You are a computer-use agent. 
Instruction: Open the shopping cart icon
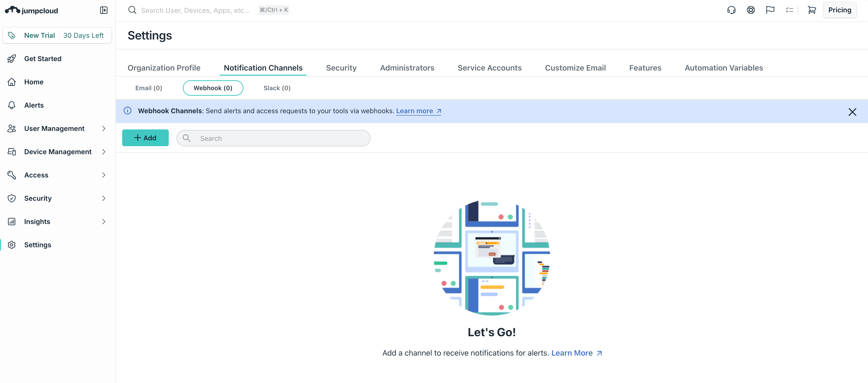tap(812, 10)
